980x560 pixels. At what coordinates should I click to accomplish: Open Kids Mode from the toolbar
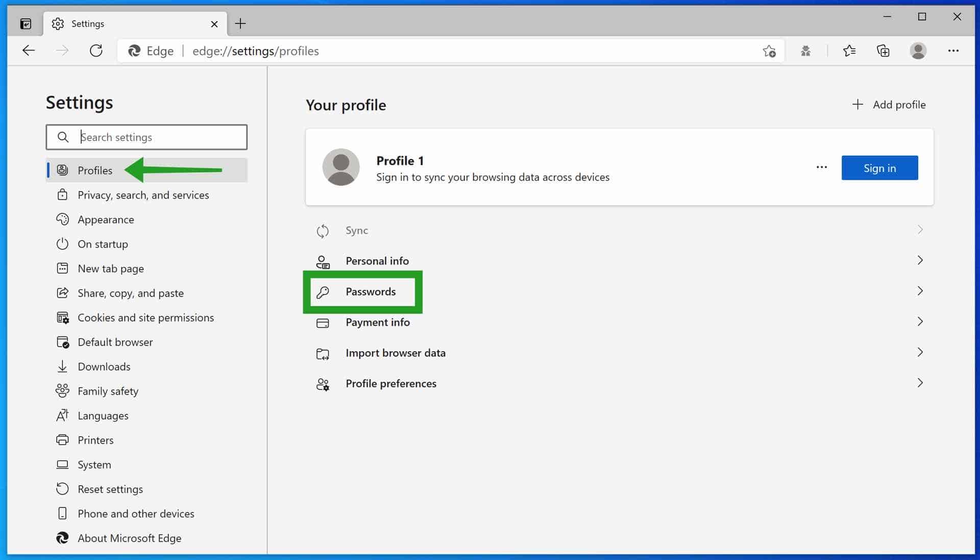[x=805, y=51]
